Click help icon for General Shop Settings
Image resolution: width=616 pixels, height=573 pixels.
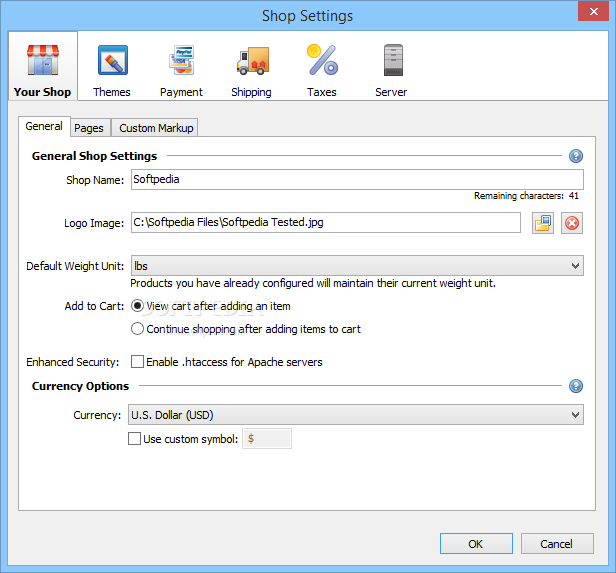[x=576, y=156]
